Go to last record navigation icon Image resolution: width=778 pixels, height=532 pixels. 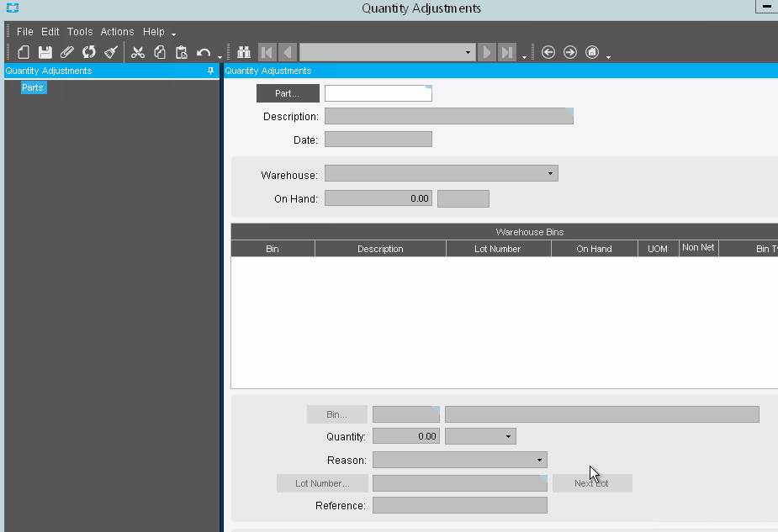507,52
